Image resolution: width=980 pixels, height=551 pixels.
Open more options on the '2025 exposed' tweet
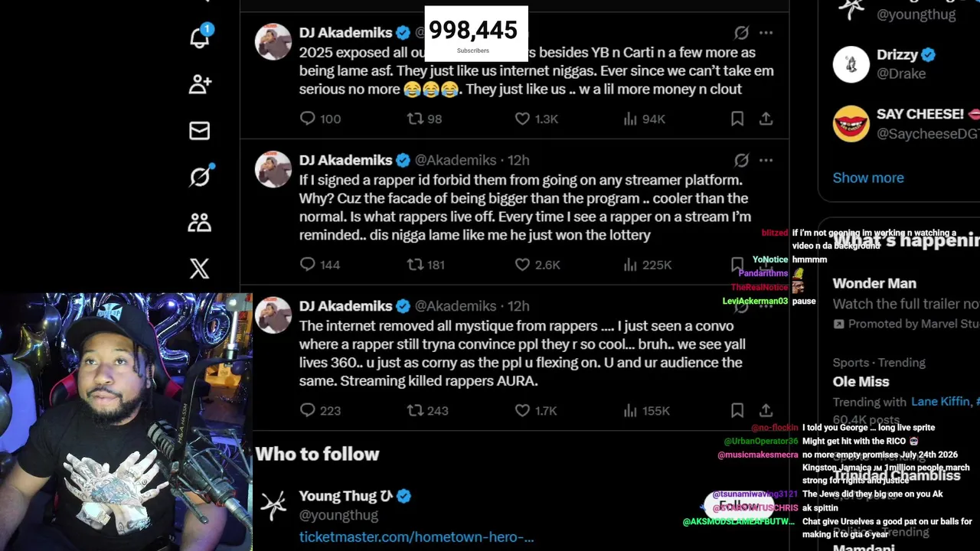point(766,33)
